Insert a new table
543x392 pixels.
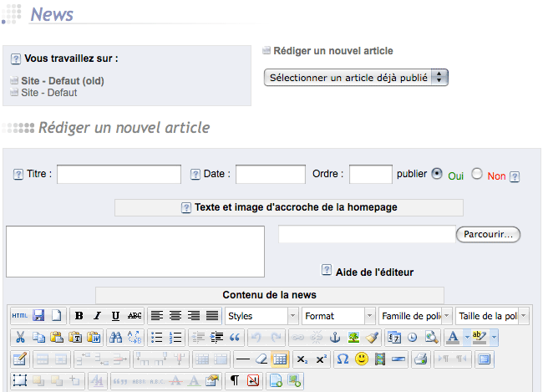(20, 359)
